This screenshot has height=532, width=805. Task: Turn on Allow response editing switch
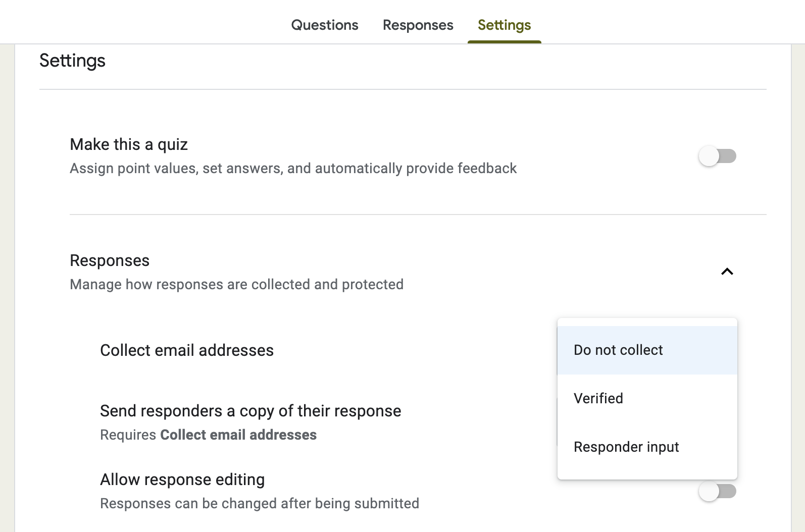pos(717,491)
